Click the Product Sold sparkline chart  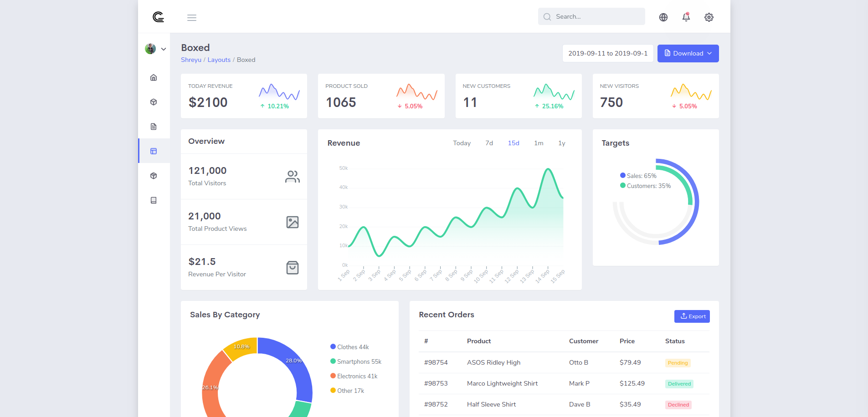point(417,92)
